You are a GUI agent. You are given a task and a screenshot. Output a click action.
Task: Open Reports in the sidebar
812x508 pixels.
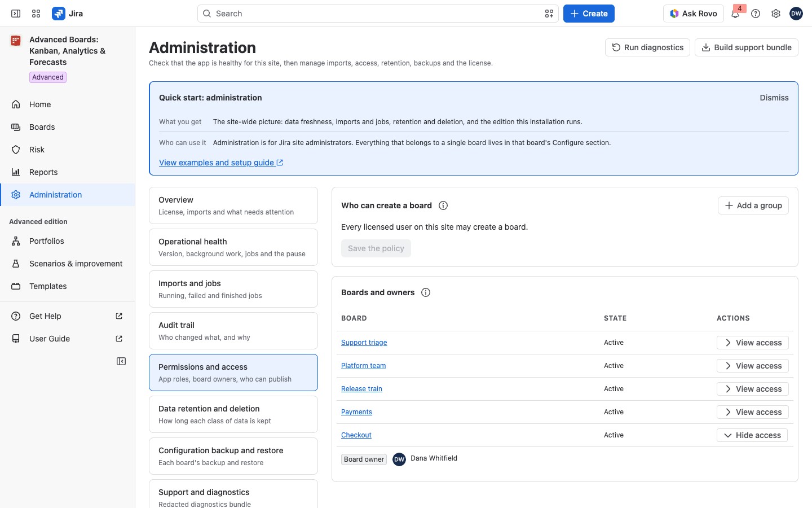[x=68, y=172]
